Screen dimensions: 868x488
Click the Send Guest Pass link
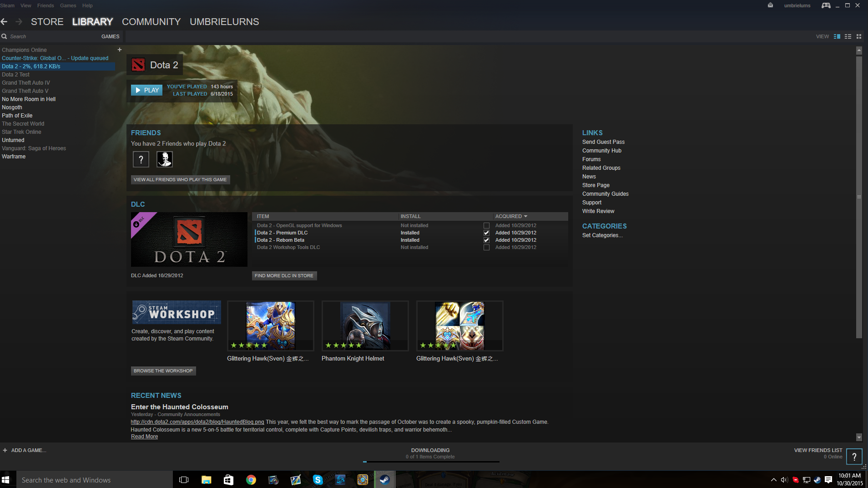point(604,142)
